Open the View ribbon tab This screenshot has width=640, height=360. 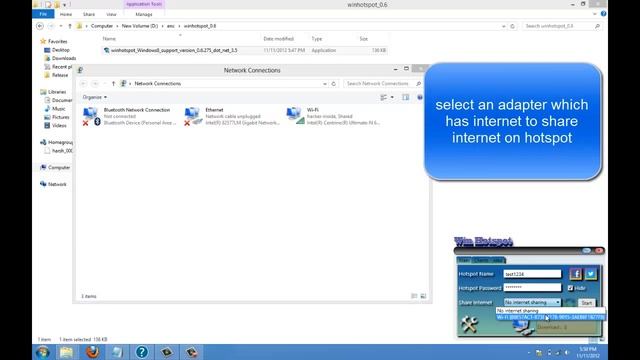[111, 14]
